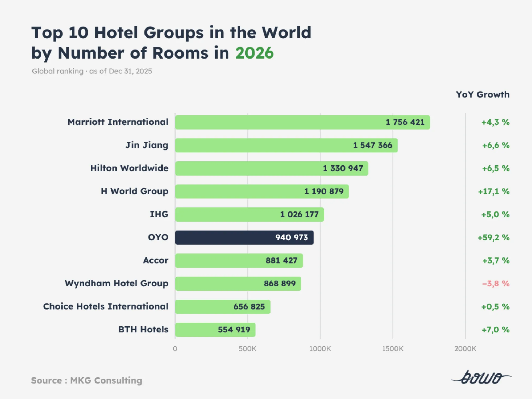This screenshot has width=532, height=399.
Task: Select the growth figure '+7,0 %'
Action: (x=495, y=330)
